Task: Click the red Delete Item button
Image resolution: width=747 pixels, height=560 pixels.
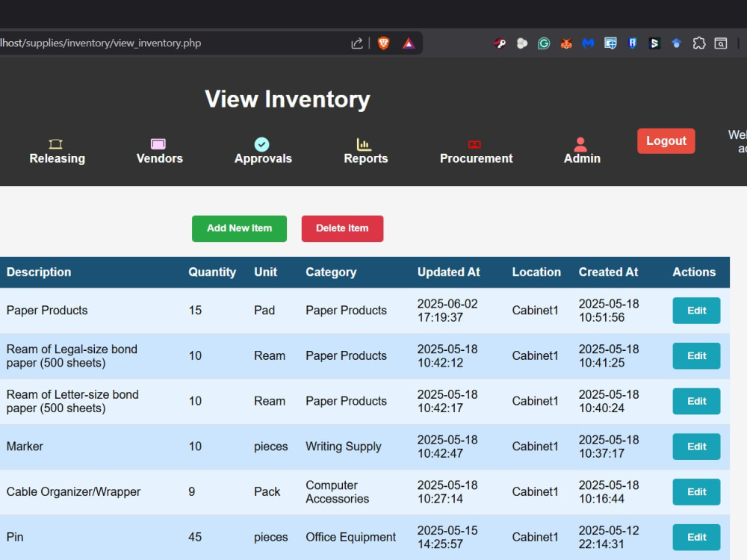Action: click(342, 228)
